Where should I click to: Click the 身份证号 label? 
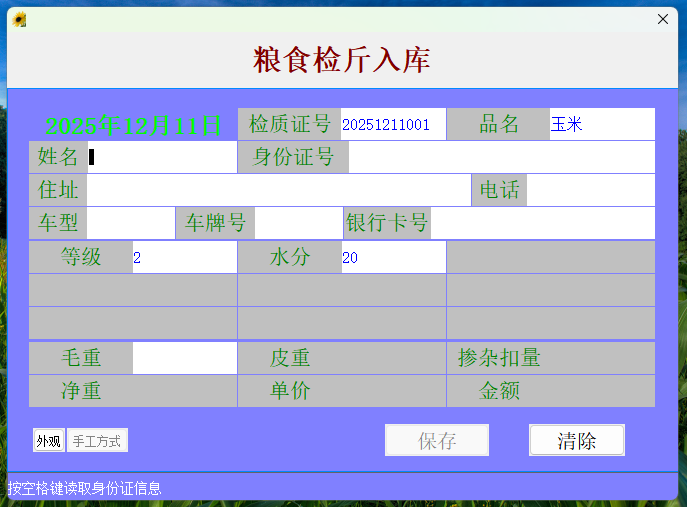(293, 157)
